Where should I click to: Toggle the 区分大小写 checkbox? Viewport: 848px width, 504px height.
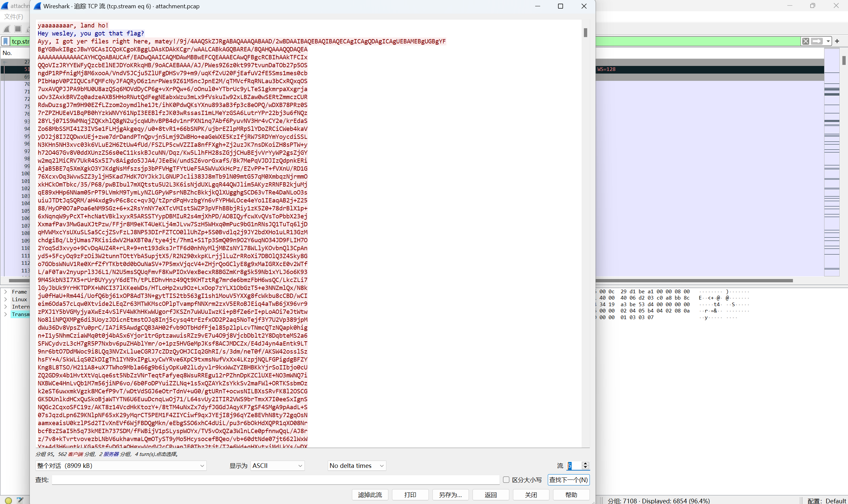click(x=506, y=479)
